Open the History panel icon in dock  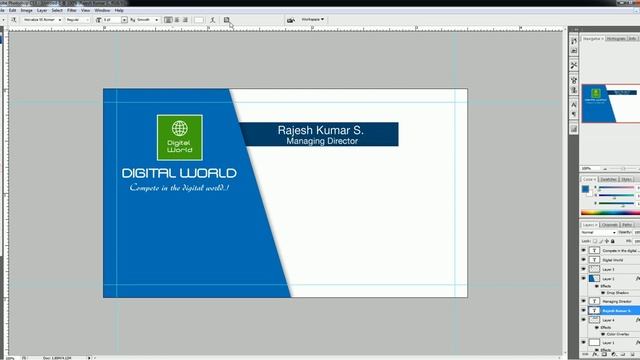click(574, 41)
